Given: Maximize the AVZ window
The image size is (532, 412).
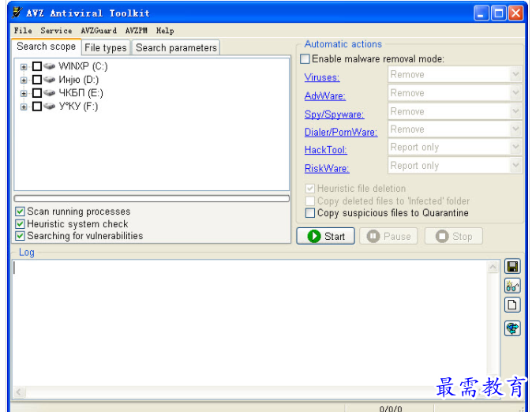Looking at the screenshot, I should pos(499,13).
